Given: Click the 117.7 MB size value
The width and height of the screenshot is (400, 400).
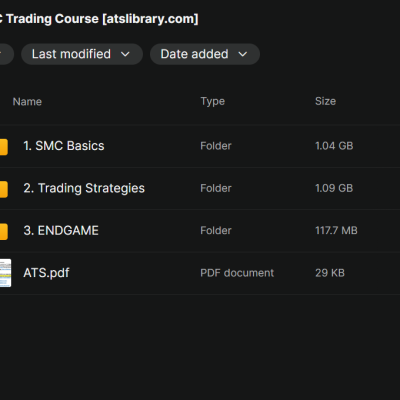Looking at the screenshot, I should coord(336,230).
